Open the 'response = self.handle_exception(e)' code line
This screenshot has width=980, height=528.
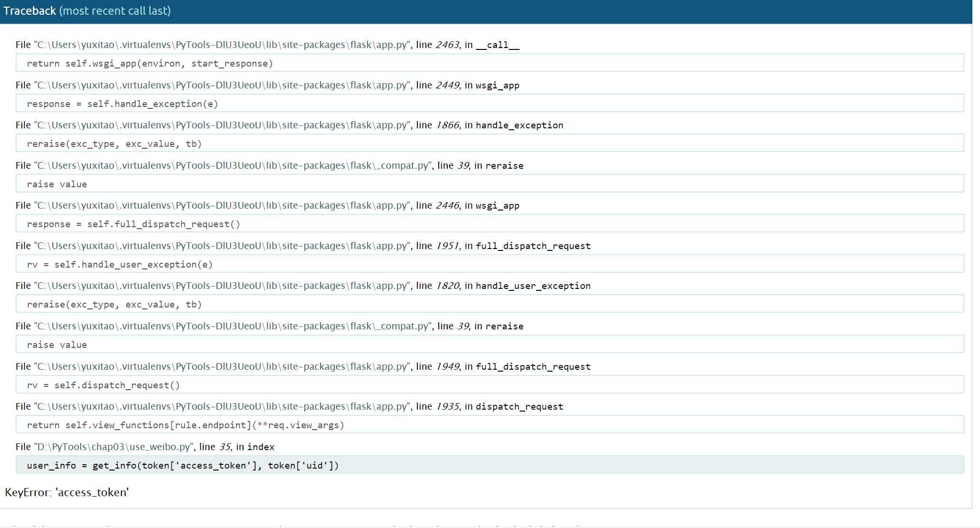(490, 103)
